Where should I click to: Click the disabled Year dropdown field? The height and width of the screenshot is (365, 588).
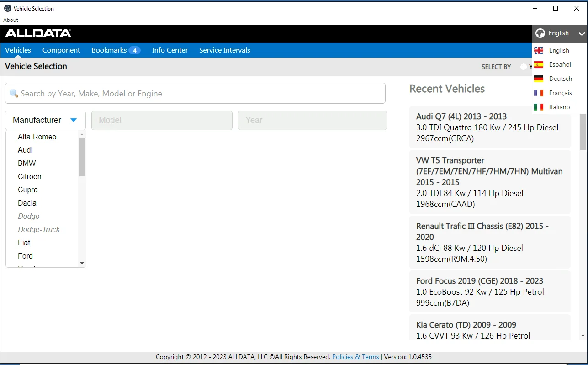click(x=313, y=120)
